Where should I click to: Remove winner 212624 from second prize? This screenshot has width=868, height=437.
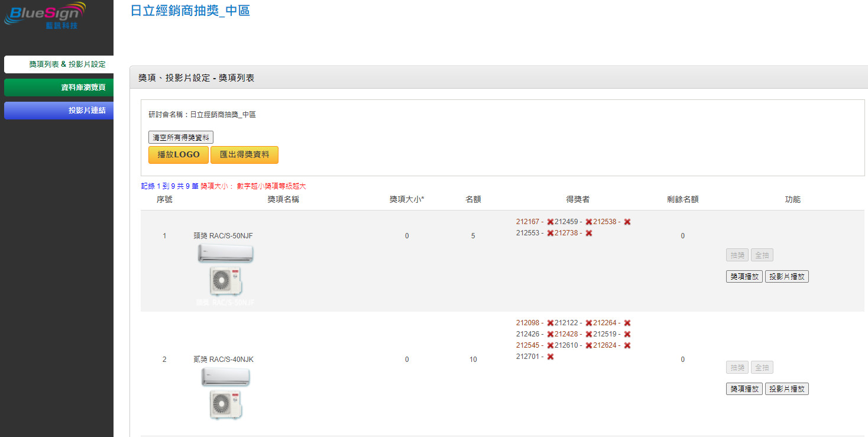(627, 345)
